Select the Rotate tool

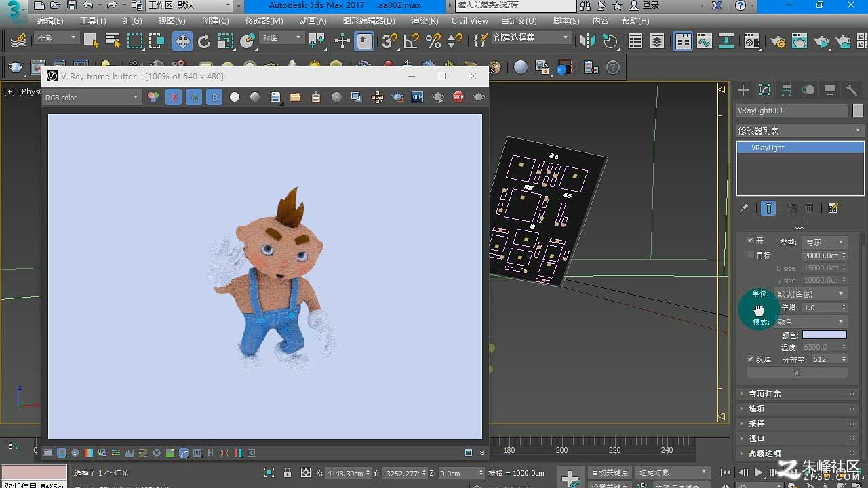(204, 41)
